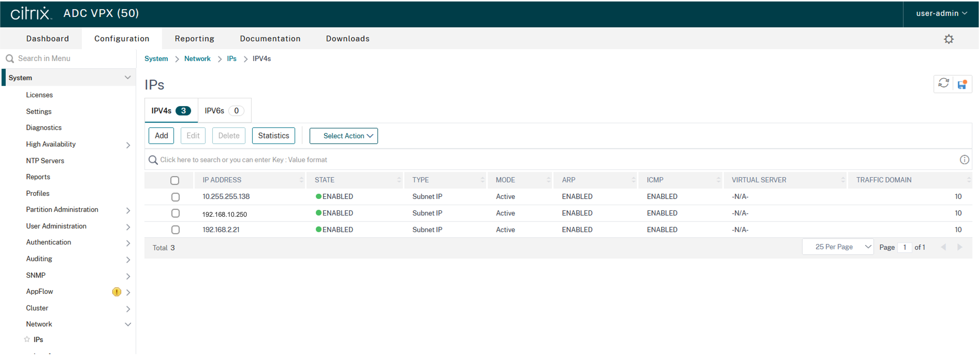Select the 192.168.10.250 row checkbox

pyautogui.click(x=175, y=214)
